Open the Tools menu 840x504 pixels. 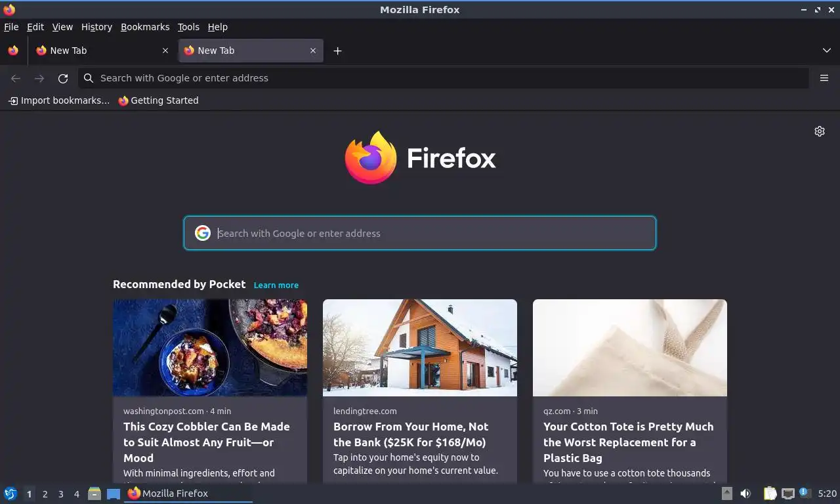tap(188, 27)
